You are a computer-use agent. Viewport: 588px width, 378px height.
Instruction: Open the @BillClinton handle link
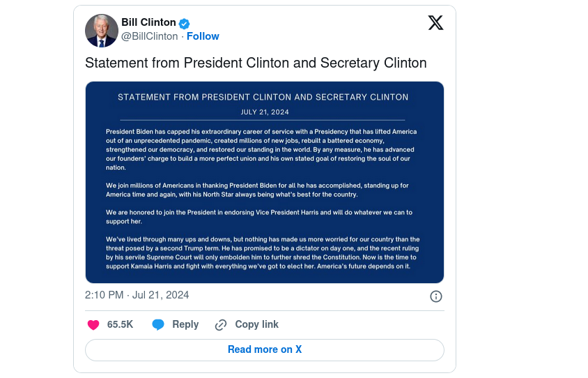click(x=149, y=36)
